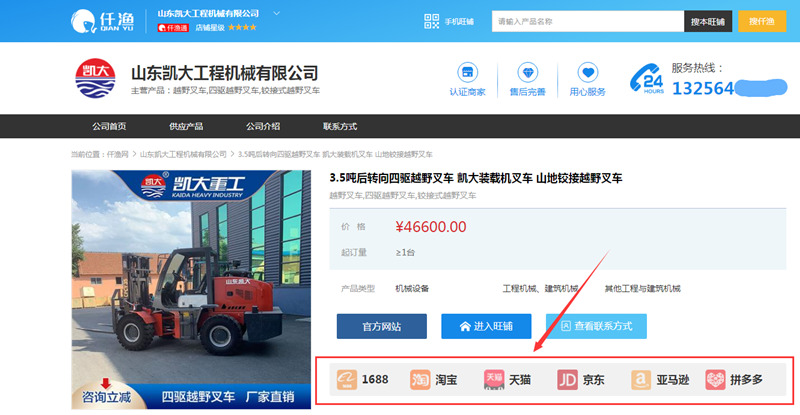Click the forklift product image
Viewport: 800px width, 415px height.
(191, 289)
